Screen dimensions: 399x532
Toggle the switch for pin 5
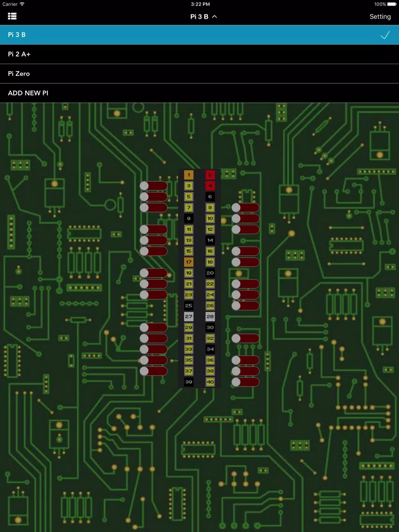point(153,197)
